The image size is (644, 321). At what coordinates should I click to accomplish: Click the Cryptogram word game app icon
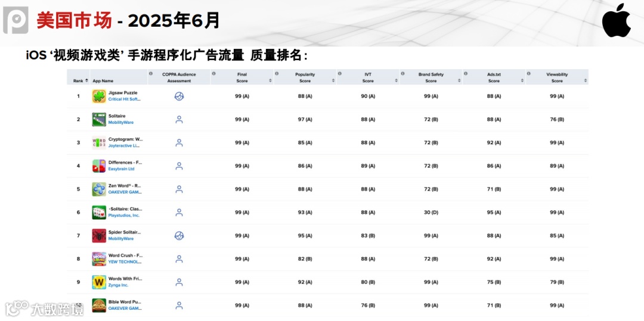(x=99, y=143)
